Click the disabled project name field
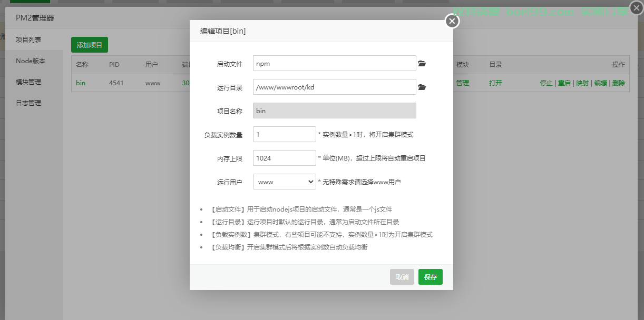Viewport: 644px width, 320px height. pyautogui.click(x=335, y=111)
